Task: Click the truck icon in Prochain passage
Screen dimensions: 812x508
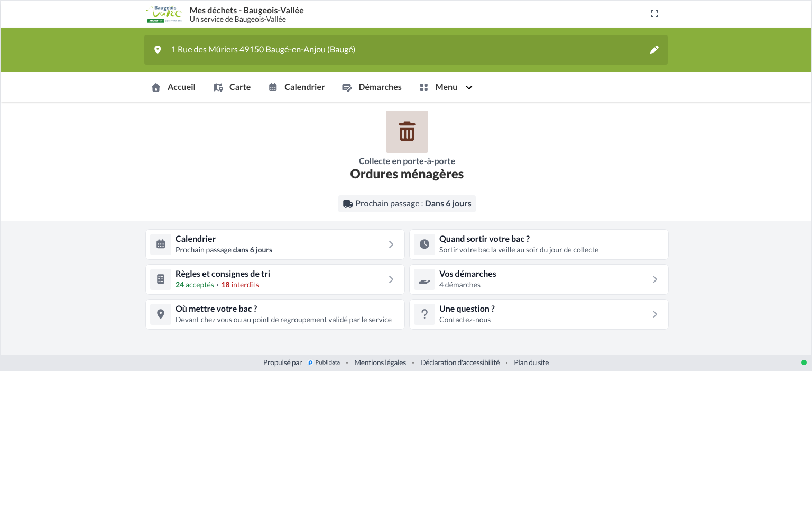Action: [x=348, y=204]
